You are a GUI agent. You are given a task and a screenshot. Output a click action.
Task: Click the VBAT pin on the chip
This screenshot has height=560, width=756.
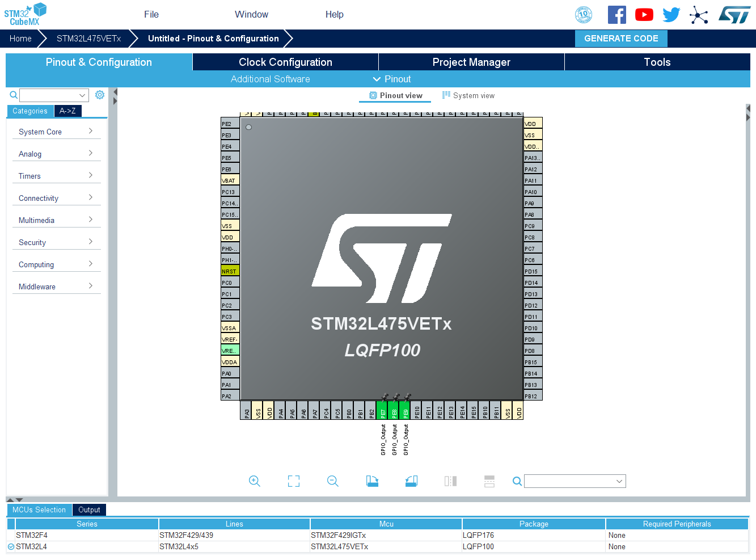point(230,180)
